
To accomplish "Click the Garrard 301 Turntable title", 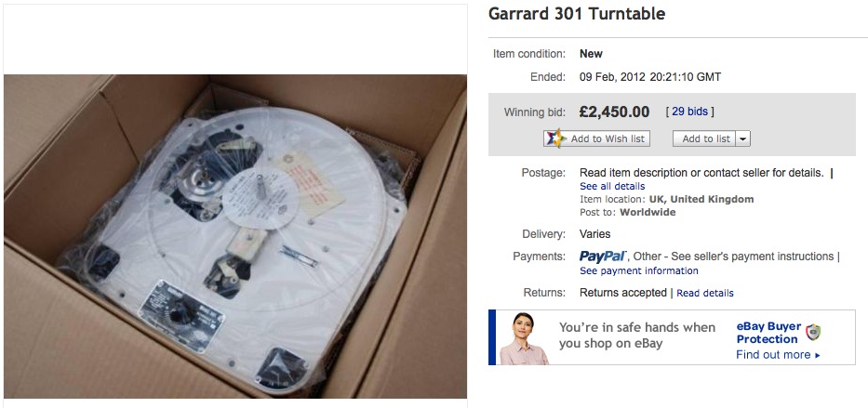I will [x=576, y=14].
